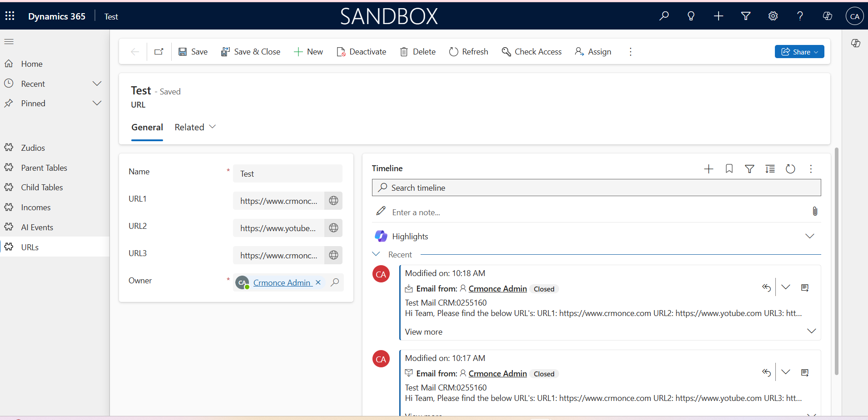Expand the Pinned section in sidebar
This screenshot has height=420, width=868.
97,103
